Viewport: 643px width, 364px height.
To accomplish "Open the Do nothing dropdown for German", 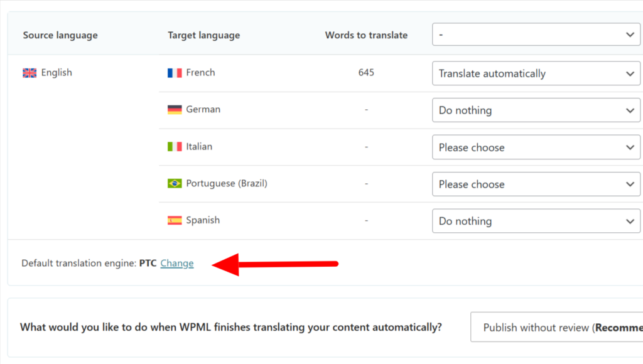I will click(x=536, y=110).
